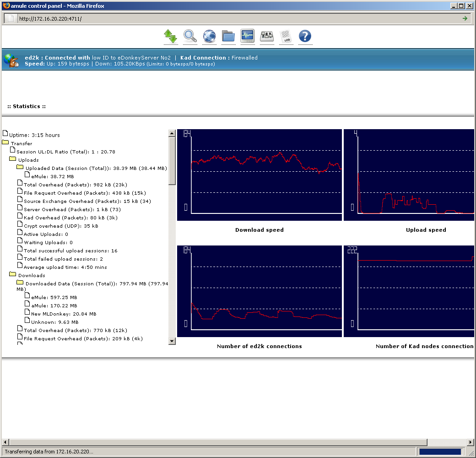The width and height of the screenshot is (476, 458).
Task: Open the servers globe icon
Action: point(209,37)
